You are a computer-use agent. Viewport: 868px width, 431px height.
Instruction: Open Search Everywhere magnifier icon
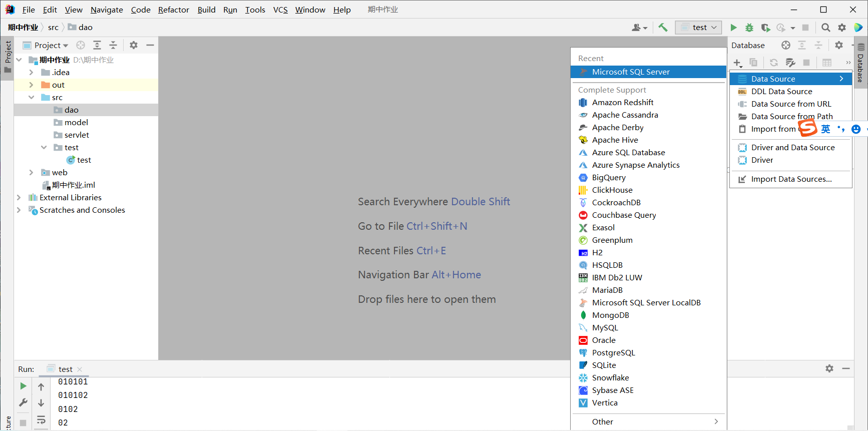pos(826,28)
